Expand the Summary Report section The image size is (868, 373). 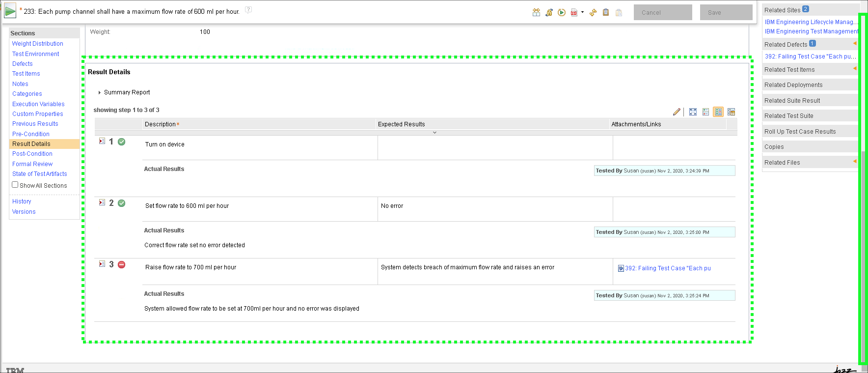pyautogui.click(x=100, y=92)
